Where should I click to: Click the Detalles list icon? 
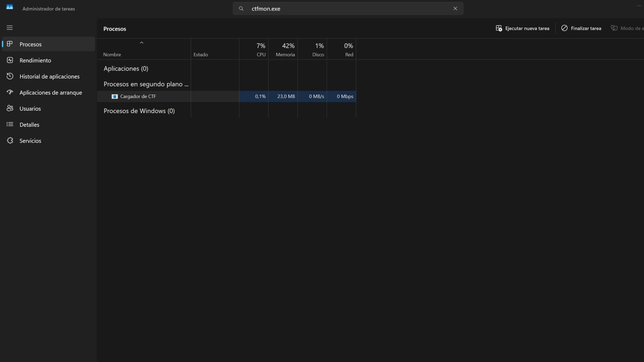(10, 124)
